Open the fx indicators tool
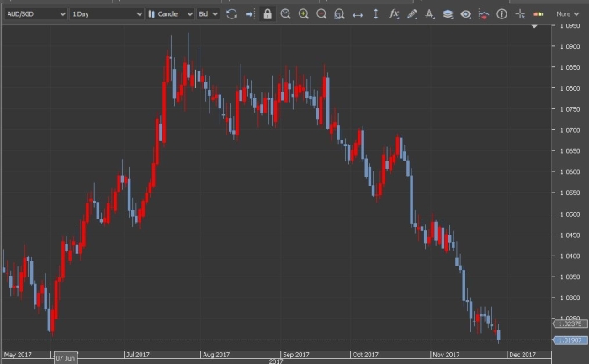The height and width of the screenshot is (364, 589). click(x=394, y=14)
